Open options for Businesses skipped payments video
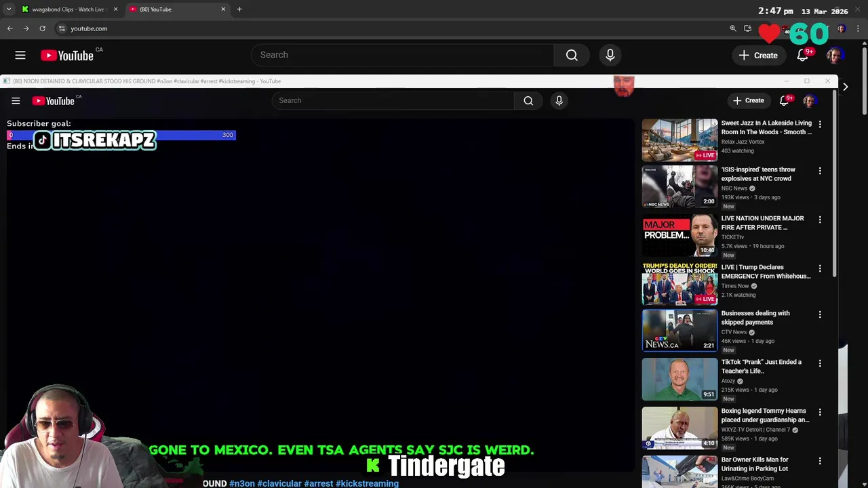 [820, 314]
